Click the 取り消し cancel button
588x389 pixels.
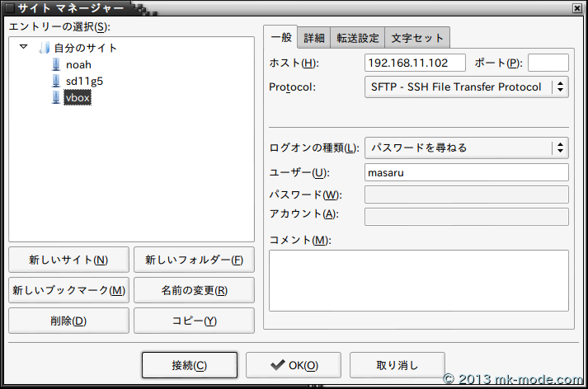coord(397,365)
